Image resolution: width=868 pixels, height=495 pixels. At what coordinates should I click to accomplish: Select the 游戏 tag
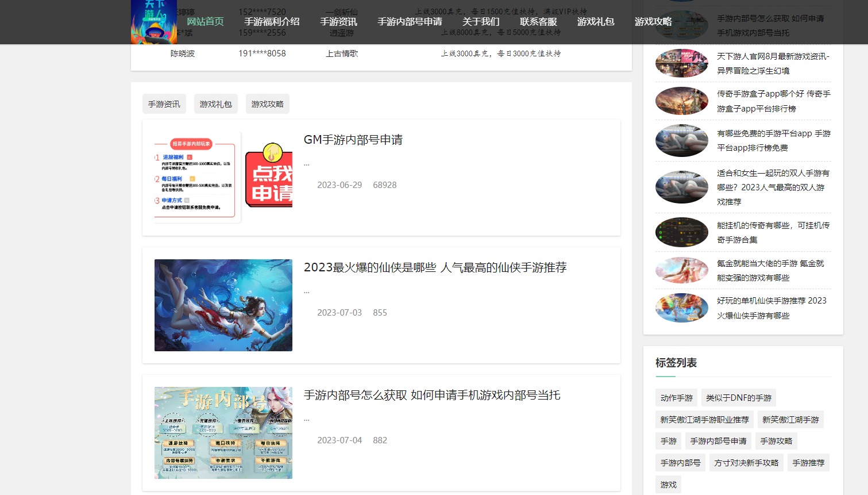(x=669, y=485)
